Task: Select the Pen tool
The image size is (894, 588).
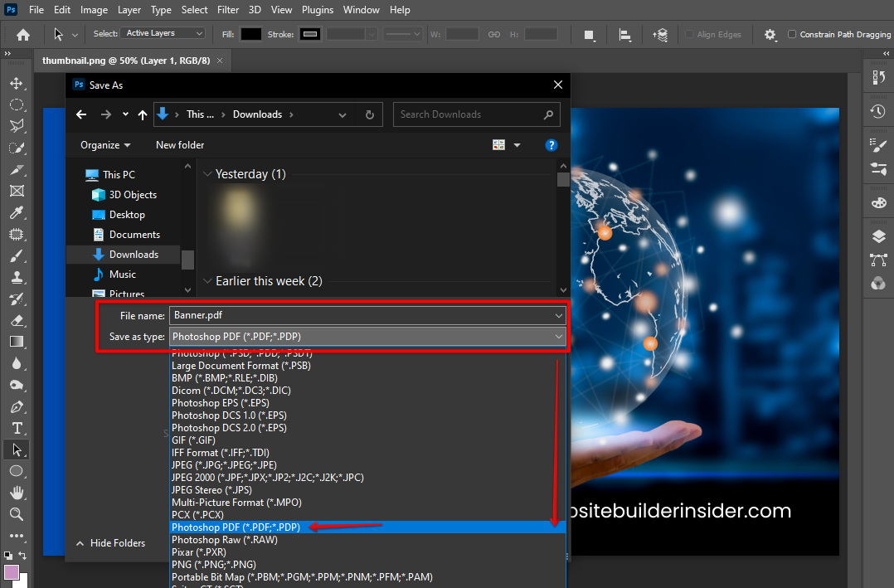Action: 16,406
